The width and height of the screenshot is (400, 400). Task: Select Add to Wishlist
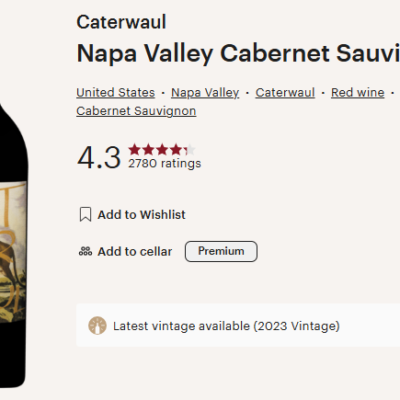point(141,215)
